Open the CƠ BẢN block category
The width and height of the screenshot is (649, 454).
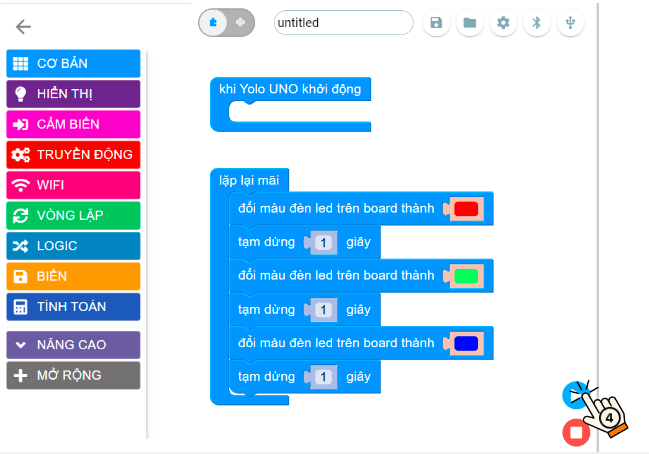(73, 64)
